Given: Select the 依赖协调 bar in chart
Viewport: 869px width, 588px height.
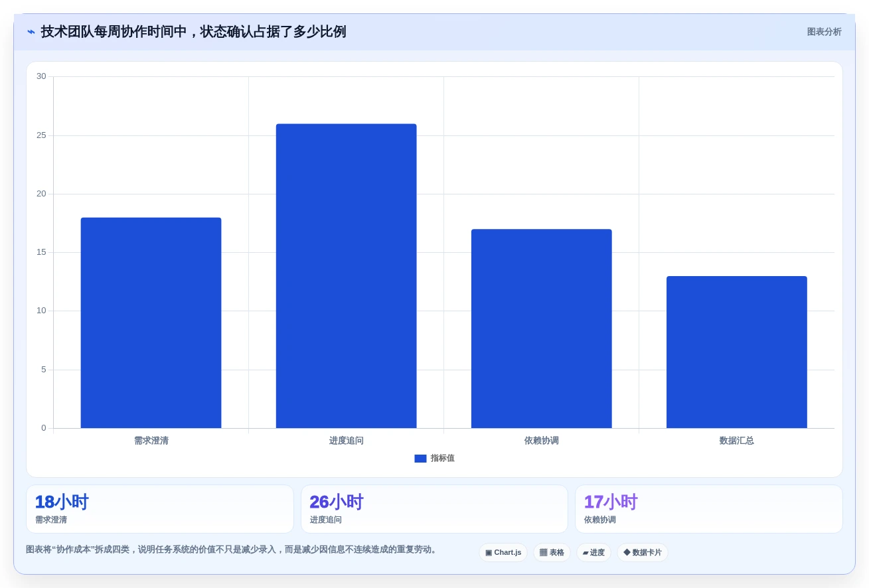Looking at the screenshot, I should [x=541, y=329].
